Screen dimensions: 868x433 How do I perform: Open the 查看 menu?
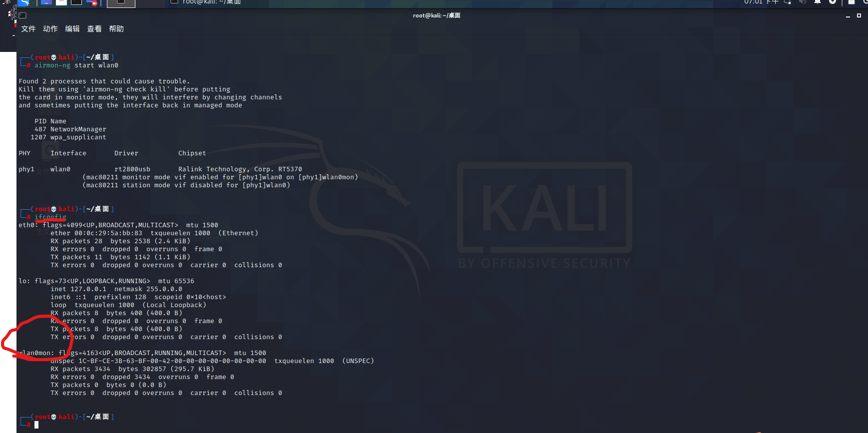point(94,29)
